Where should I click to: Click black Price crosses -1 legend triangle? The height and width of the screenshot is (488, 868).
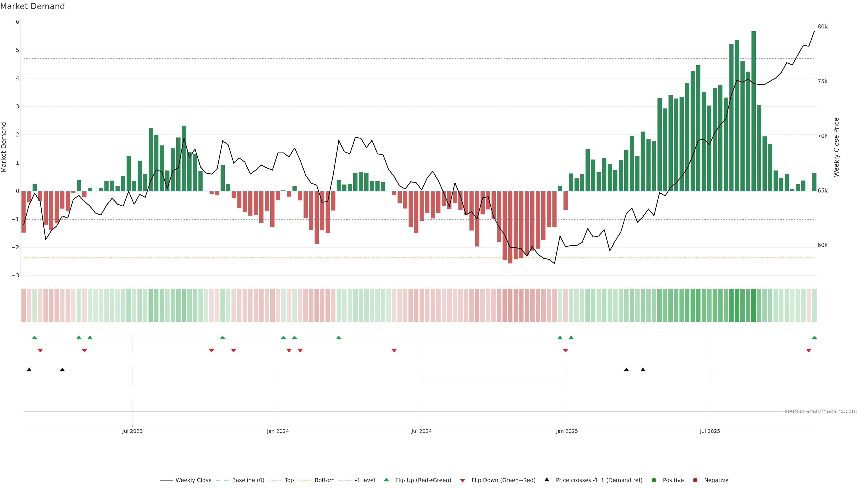[x=547, y=480]
